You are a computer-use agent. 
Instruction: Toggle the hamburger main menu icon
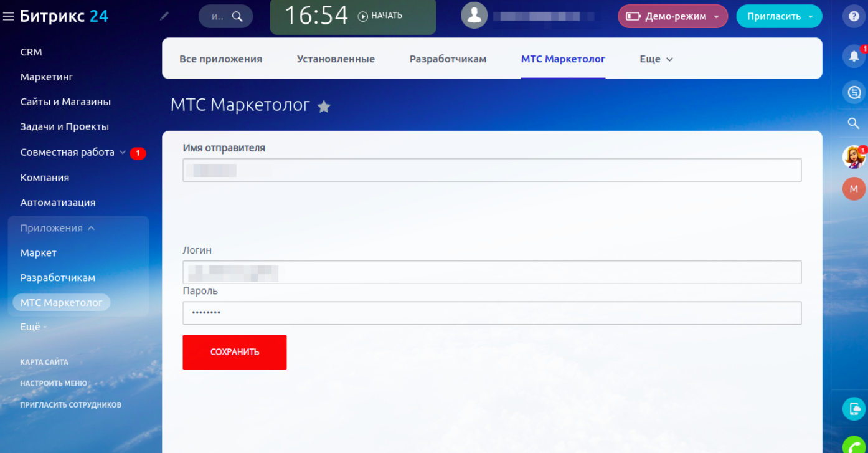(9, 16)
